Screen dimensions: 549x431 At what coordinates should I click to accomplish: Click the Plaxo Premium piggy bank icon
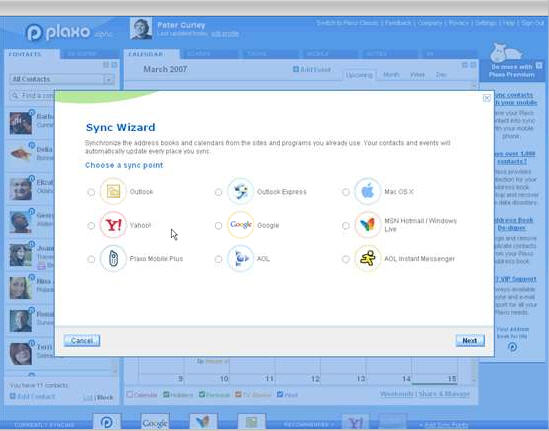coord(506,52)
